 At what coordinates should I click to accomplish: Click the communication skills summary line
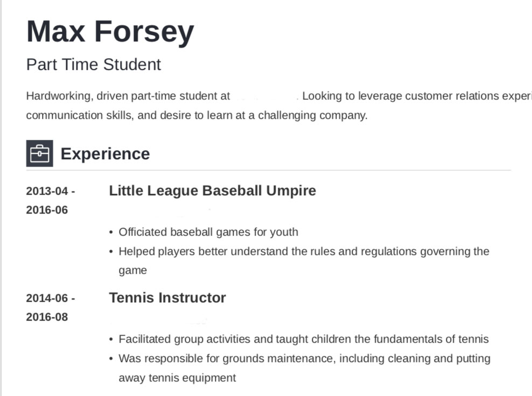pyautogui.click(x=197, y=115)
